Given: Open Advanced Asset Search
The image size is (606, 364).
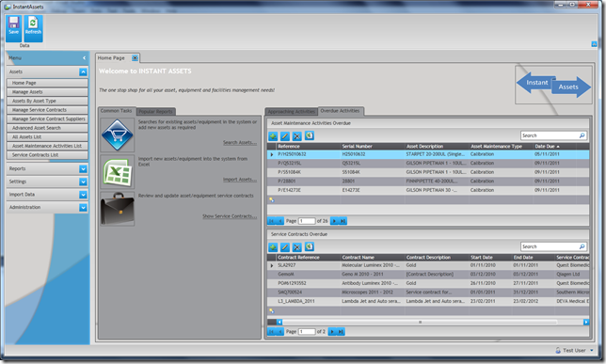Looking at the screenshot, I should [47, 128].
